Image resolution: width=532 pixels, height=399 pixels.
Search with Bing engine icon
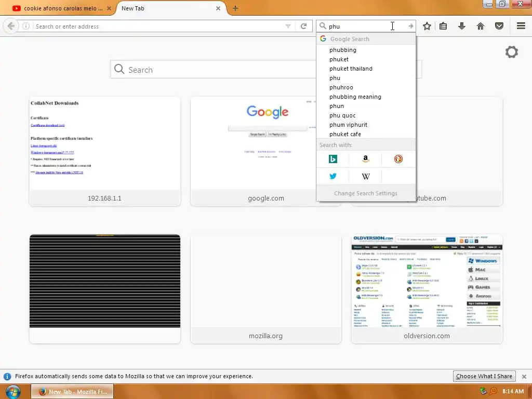click(x=333, y=159)
